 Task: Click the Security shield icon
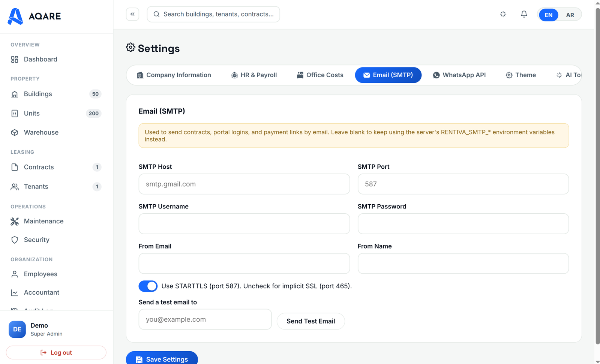[15, 240]
